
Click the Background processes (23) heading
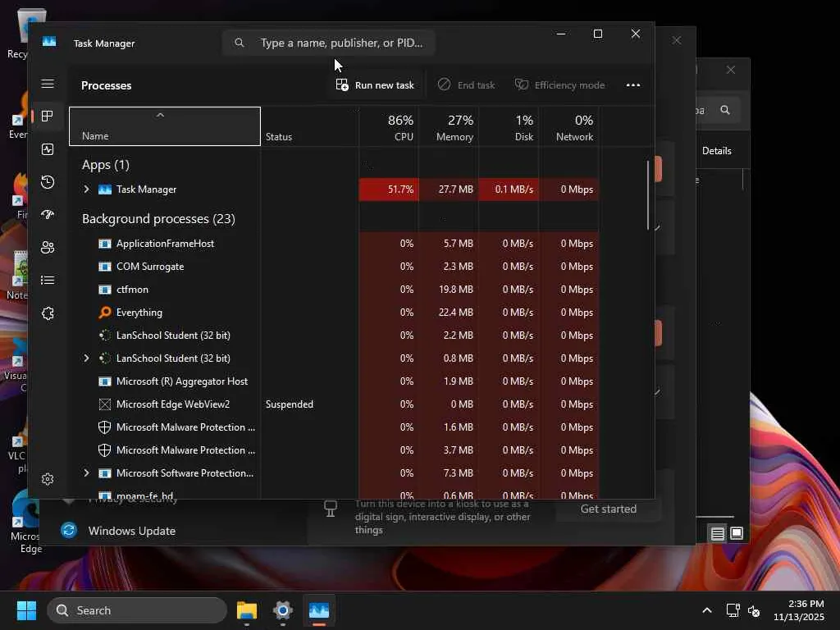point(158,218)
